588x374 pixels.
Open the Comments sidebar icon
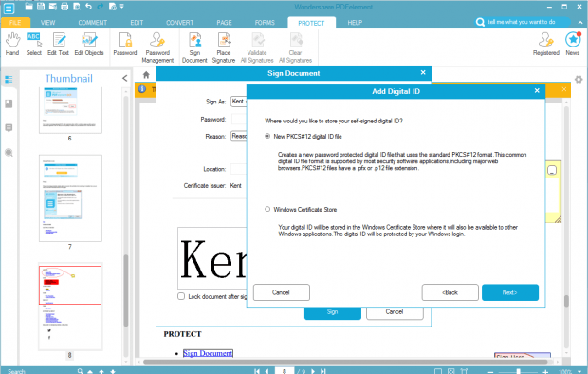click(x=9, y=128)
